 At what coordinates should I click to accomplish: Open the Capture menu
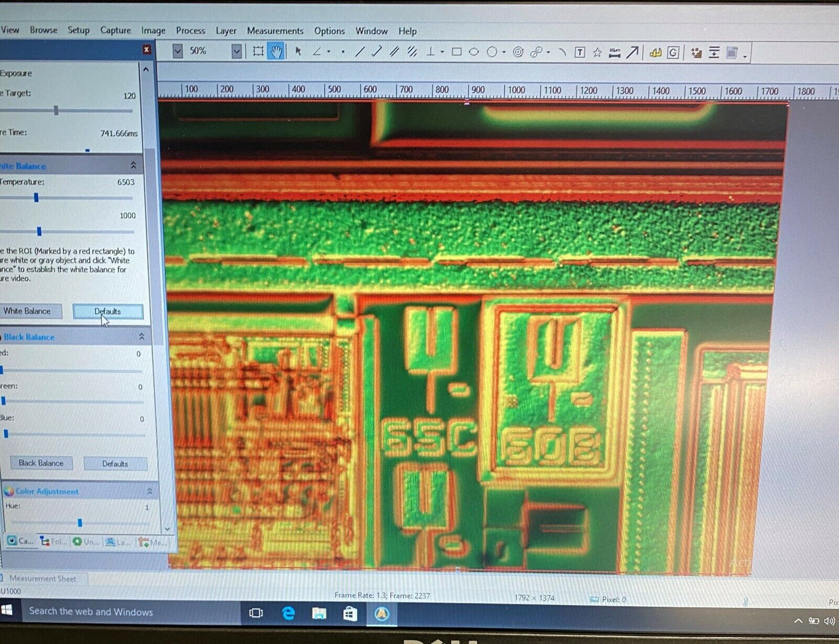[115, 30]
